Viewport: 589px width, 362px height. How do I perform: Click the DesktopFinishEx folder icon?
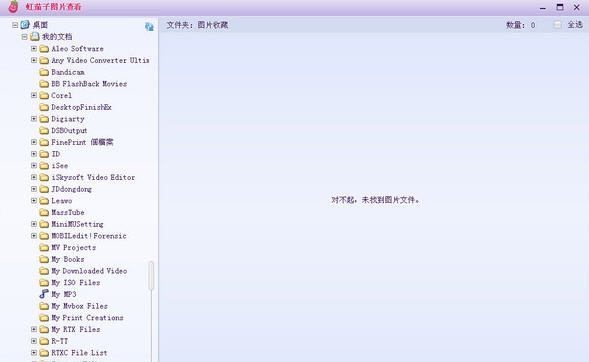44,107
